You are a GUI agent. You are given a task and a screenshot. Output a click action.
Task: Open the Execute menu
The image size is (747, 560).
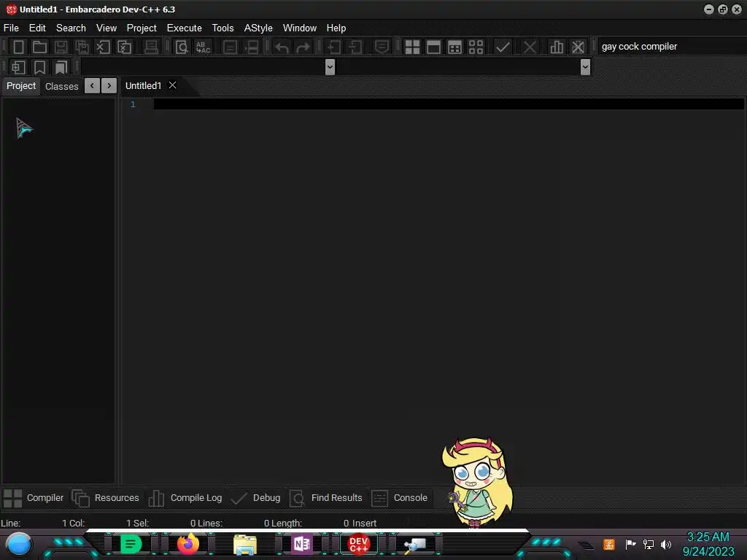[185, 28]
